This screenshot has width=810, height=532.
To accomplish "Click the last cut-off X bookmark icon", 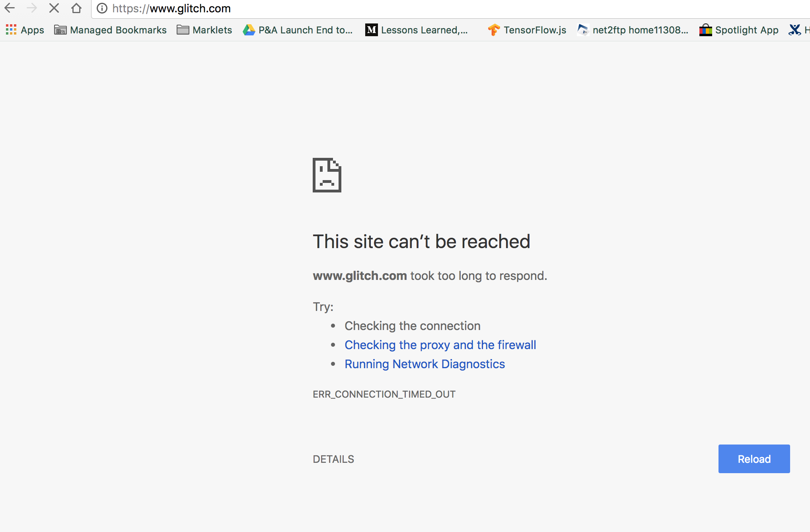I will click(x=795, y=30).
